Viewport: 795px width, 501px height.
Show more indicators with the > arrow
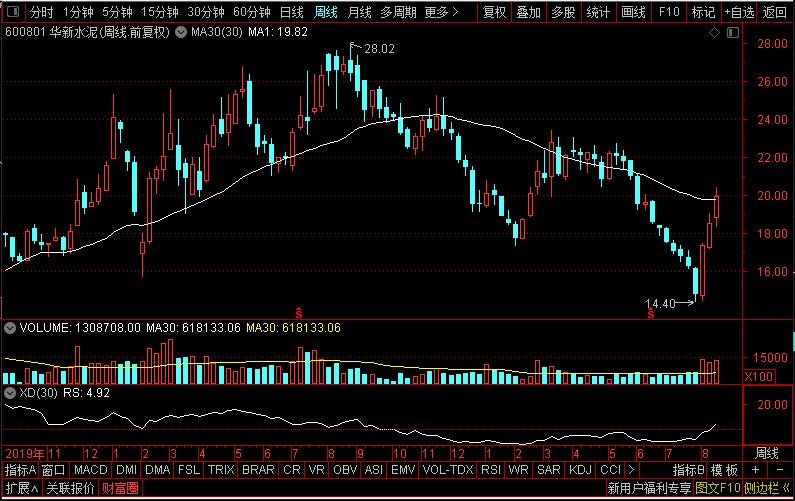point(631,470)
